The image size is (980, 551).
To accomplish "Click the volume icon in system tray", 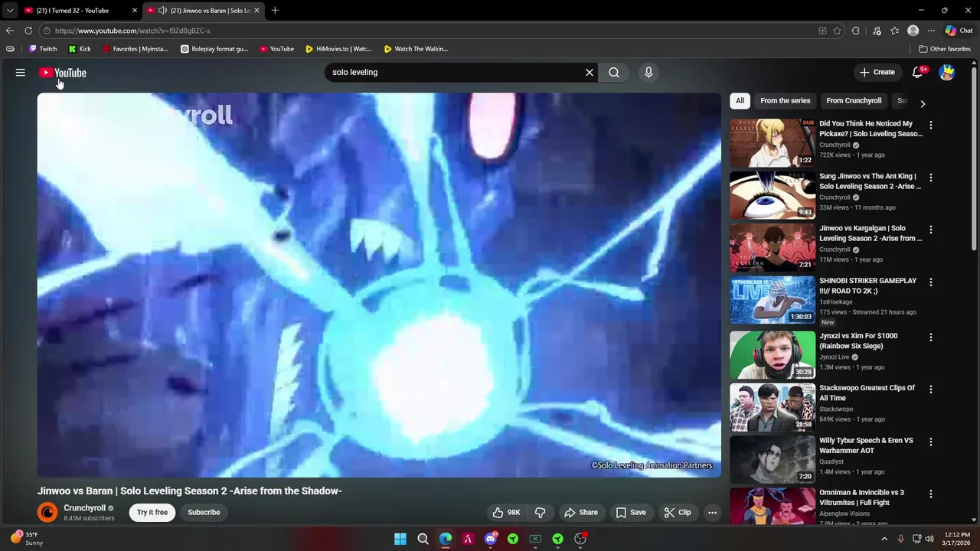I will click(929, 539).
